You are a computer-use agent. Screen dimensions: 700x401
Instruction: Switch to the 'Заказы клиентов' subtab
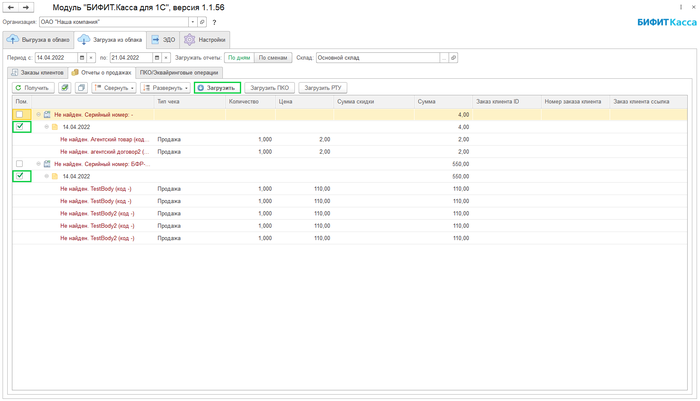pos(38,72)
